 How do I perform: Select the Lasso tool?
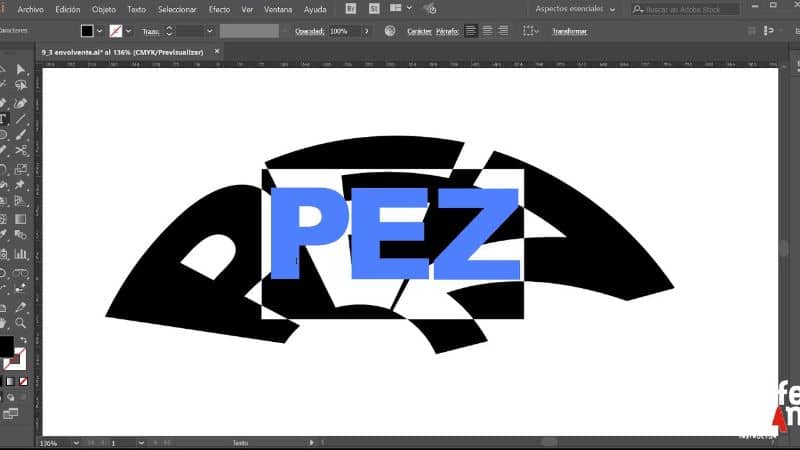pos(20,85)
